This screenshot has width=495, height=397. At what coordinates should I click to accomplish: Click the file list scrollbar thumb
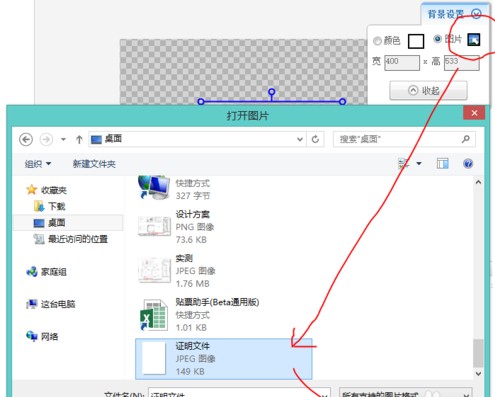[x=478, y=353]
